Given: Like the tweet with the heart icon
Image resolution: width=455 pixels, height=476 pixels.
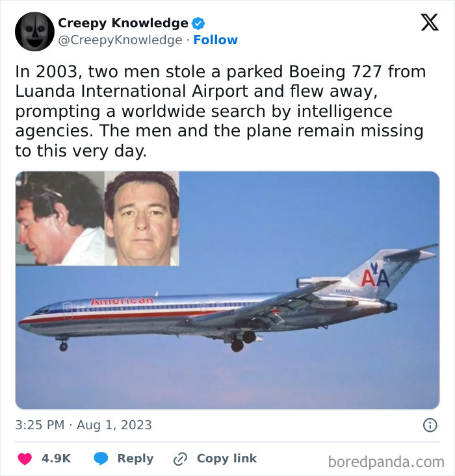Looking at the screenshot, I should coord(25,458).
